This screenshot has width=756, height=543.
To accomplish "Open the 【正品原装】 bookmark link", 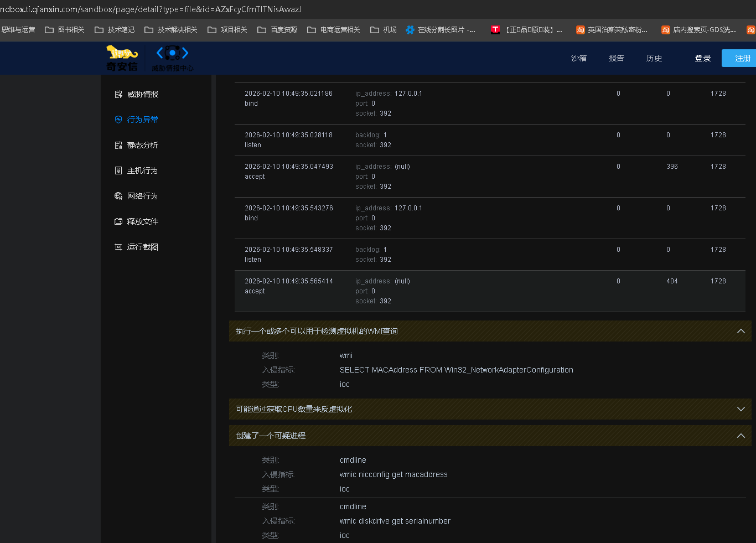I will point(526,30).
